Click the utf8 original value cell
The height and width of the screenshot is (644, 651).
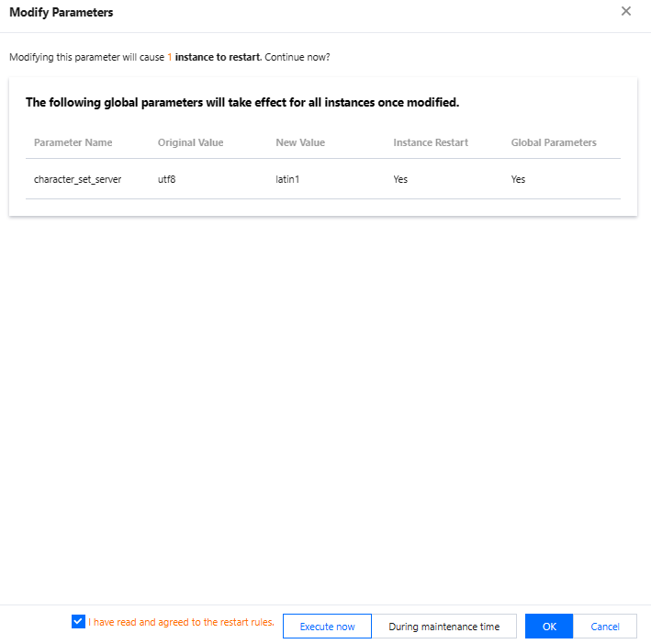point(166,179)
